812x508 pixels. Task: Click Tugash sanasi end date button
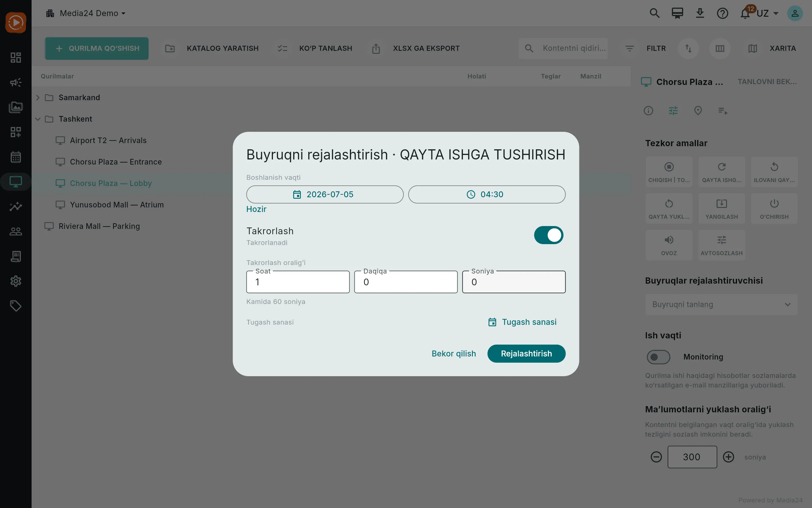[522, 322]
